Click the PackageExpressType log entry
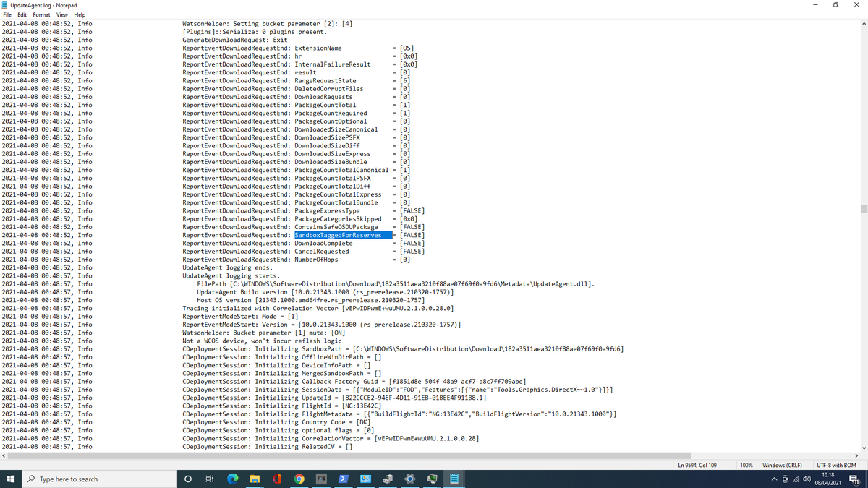Viewport: 868px width, 488px height. 304,210
